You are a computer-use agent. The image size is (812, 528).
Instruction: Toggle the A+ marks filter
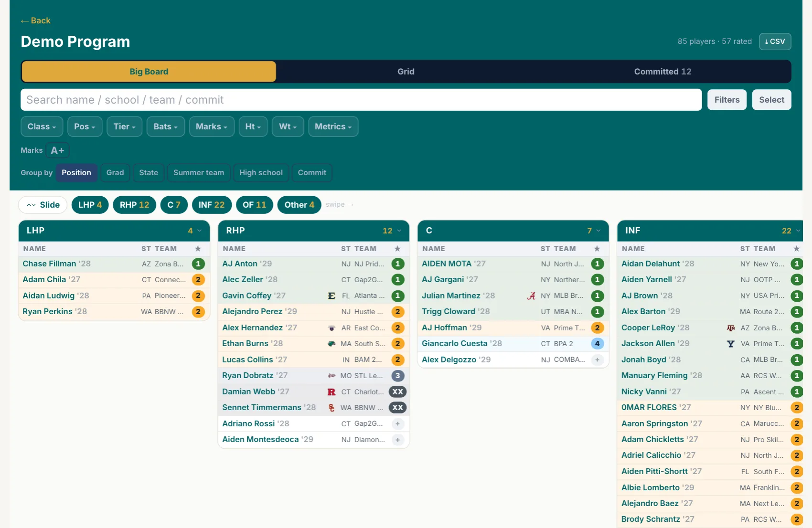[58, 150]
